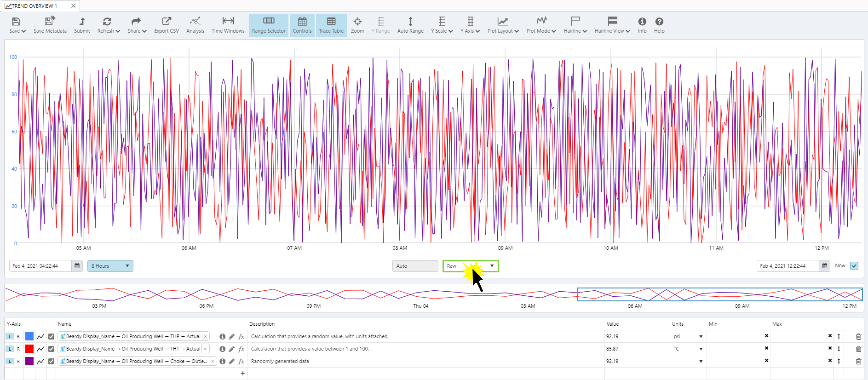This screenshot has width=868, height=380.
Task: Select the Trend Overview 1 tab
Action: tap(34, 6)
